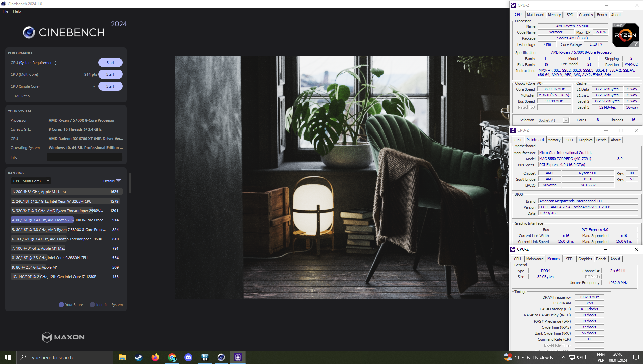Open SPD tab in middle CPU-Z window
The height and width of the screenshot is (364, 643).
569,140
